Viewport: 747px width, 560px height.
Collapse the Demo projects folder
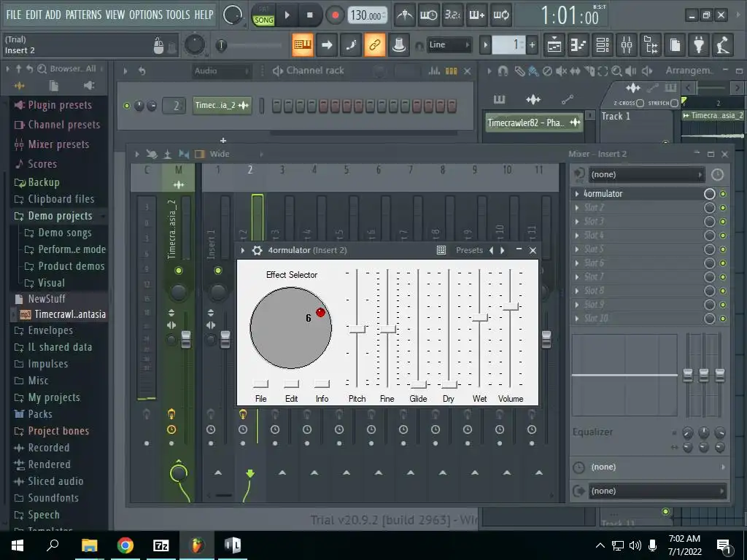pos(60,216)
